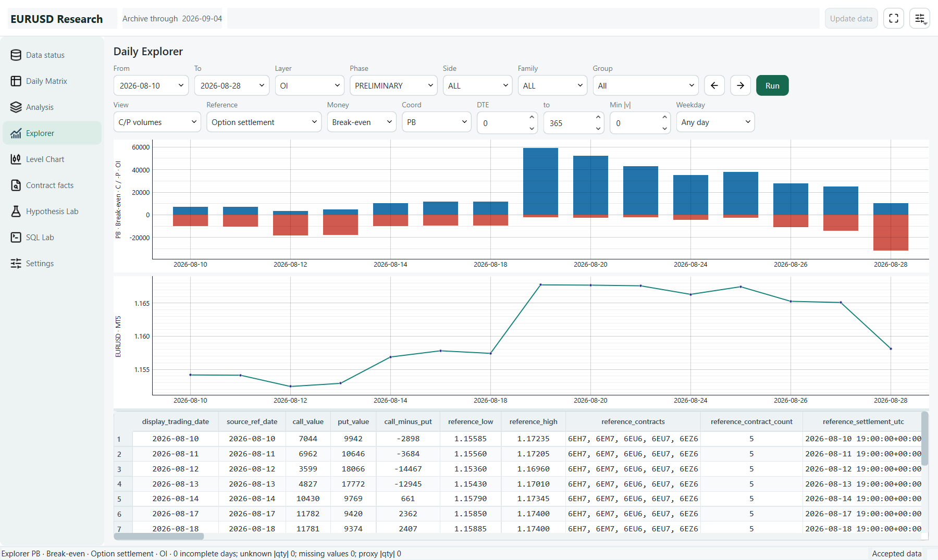The image size is (938, 560).
Task: Click the Update data button
Action: pyautogui.click(x=851, y=19)
